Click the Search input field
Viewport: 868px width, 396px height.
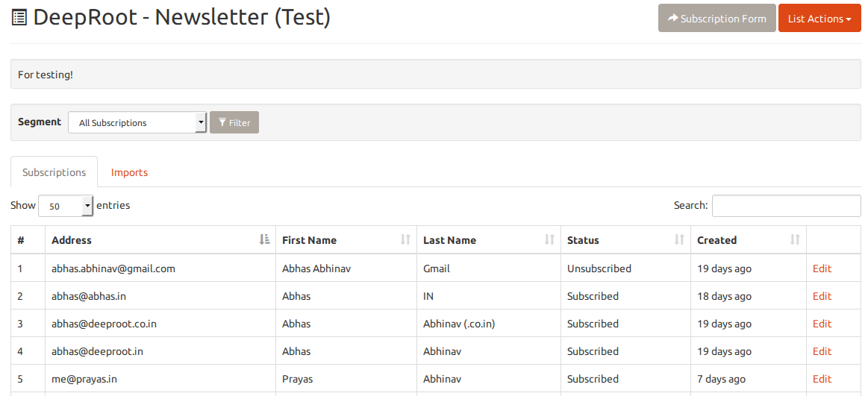(786, 206)
